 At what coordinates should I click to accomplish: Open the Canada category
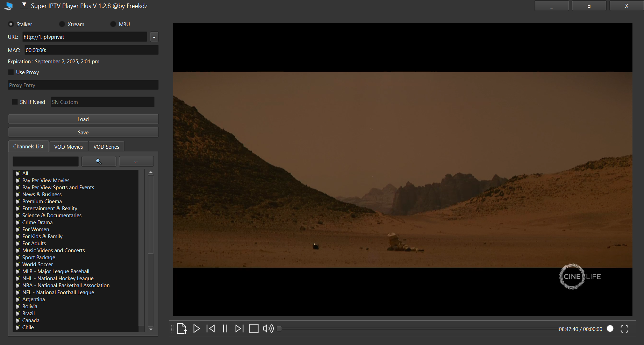click(x=76, y=321)
